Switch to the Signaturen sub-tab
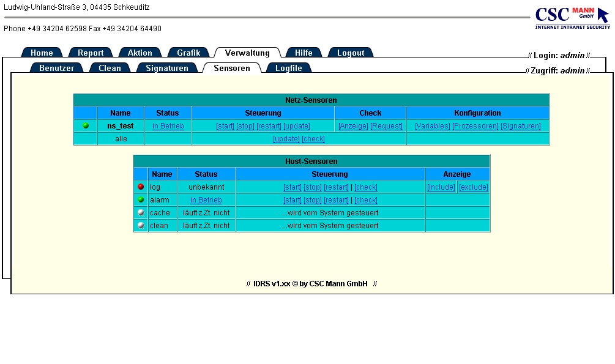The height and width of the screenshot is (364, 615). click(167, 68)
